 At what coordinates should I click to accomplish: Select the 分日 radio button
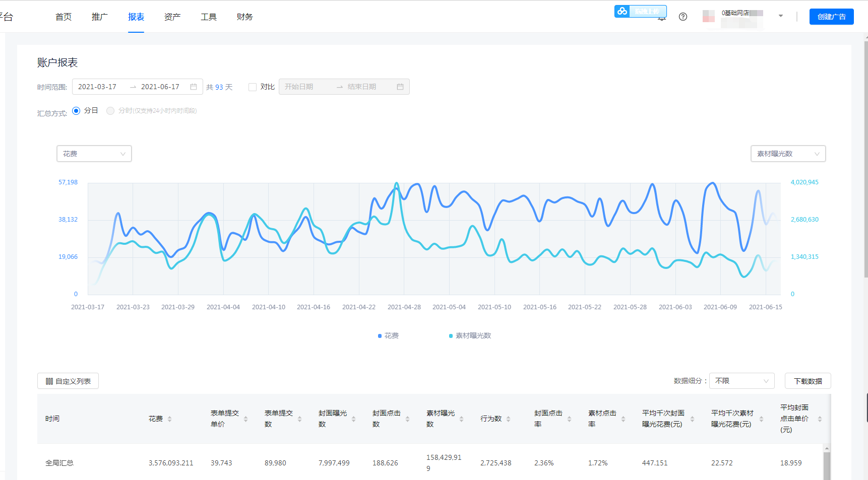click(x=76, y=111)
